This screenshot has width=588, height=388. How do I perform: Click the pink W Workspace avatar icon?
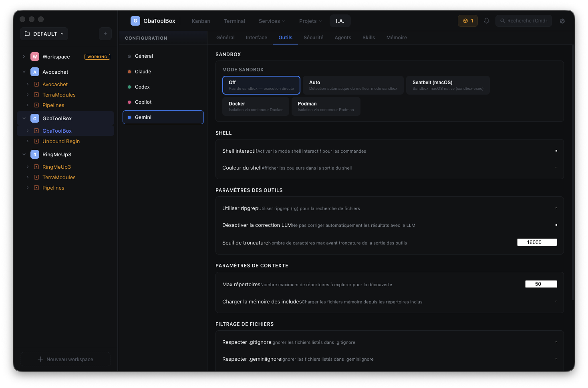click(35, 57)
